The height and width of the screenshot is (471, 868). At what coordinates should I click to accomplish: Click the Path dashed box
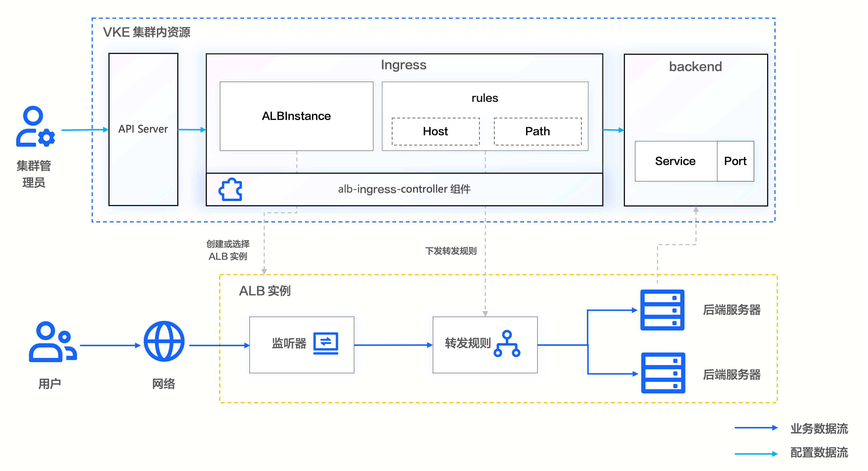pyautogui.click(x=538, y=131)
